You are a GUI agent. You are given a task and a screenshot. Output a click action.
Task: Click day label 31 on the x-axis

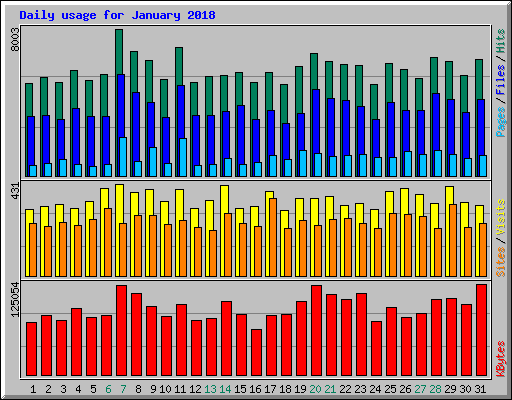(480, 389)
